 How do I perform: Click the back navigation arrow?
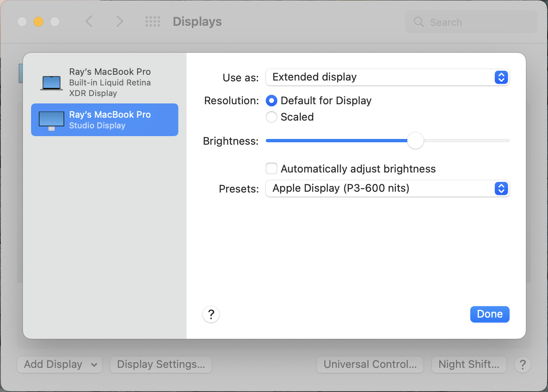pyautogui.click(x=89, y=21)
